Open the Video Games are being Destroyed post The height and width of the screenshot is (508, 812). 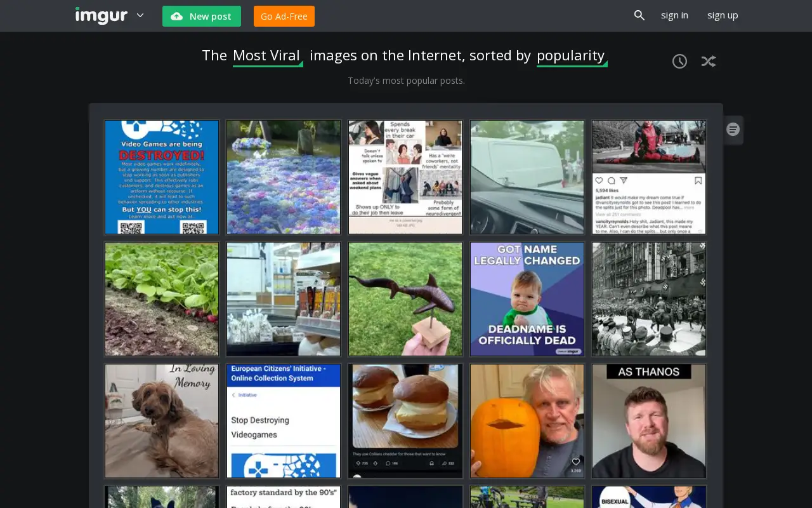pyautogui.click(x=162, y=177)
